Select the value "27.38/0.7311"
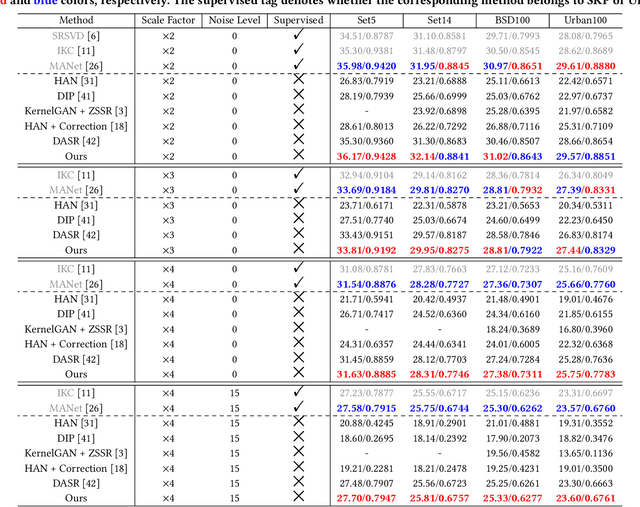The image size is (640, 507). click(512, 374)
